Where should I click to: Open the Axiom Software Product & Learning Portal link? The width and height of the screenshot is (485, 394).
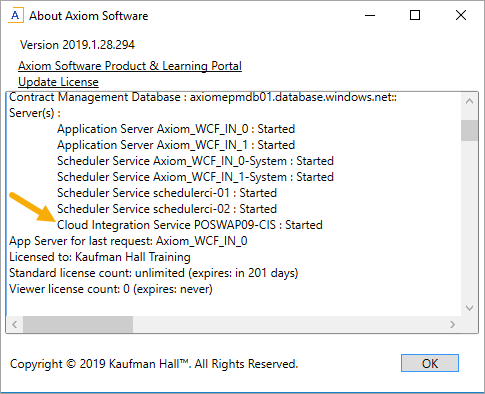pos(130,66)
